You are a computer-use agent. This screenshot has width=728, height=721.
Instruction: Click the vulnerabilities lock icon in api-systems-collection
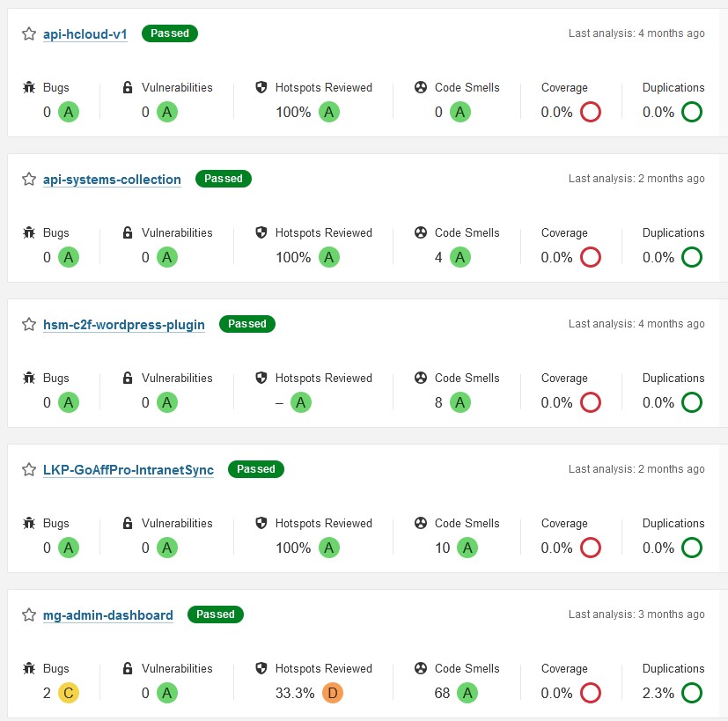[128, 233]
